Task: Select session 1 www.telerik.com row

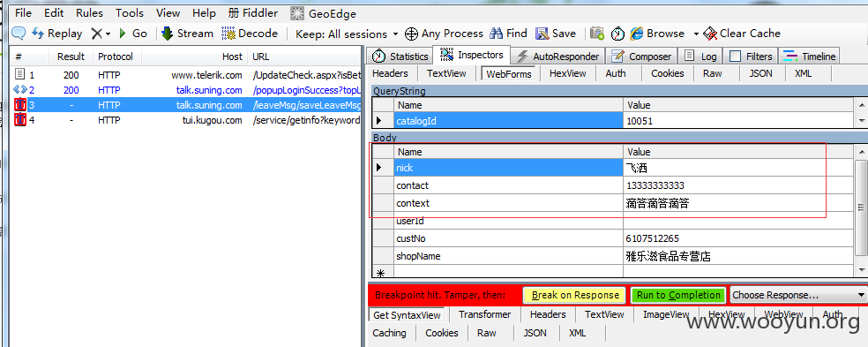Action: click(x=186, y=75)
